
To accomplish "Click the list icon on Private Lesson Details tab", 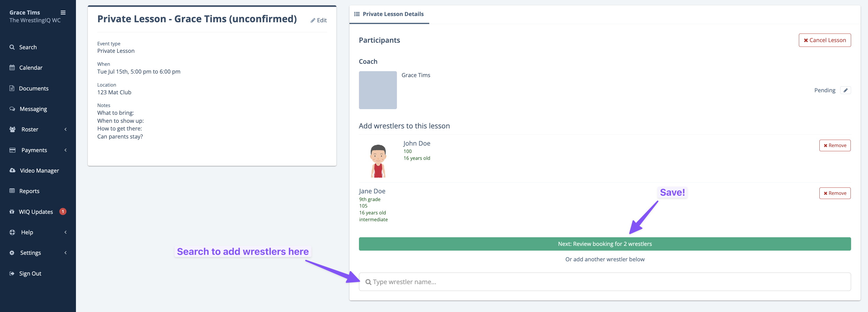I will (x=357, y=14).
